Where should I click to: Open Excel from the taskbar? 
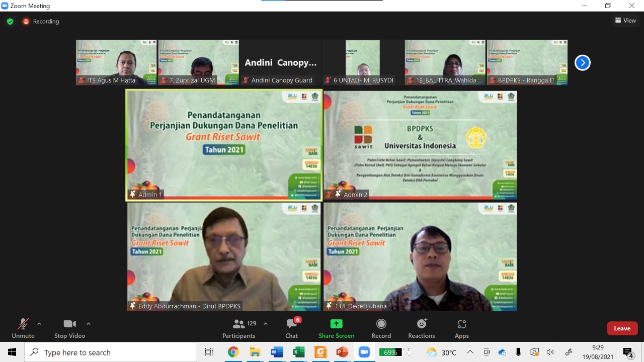(299, 352)
